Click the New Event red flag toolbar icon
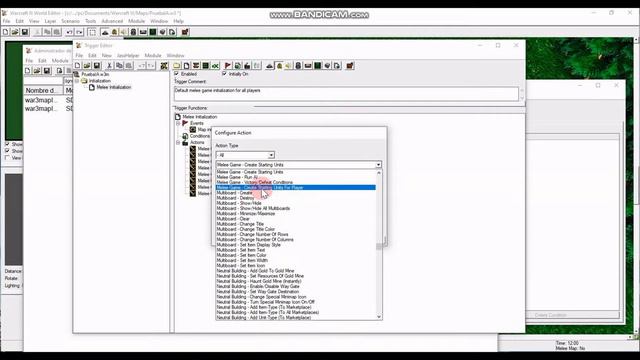 point(228,66)
